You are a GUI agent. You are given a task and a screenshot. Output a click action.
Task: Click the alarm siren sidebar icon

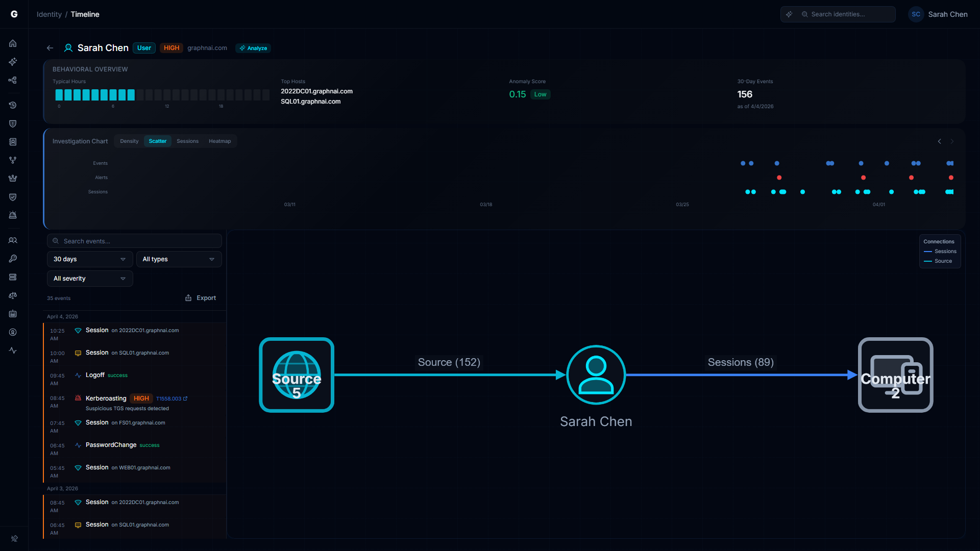pos(13,215)
